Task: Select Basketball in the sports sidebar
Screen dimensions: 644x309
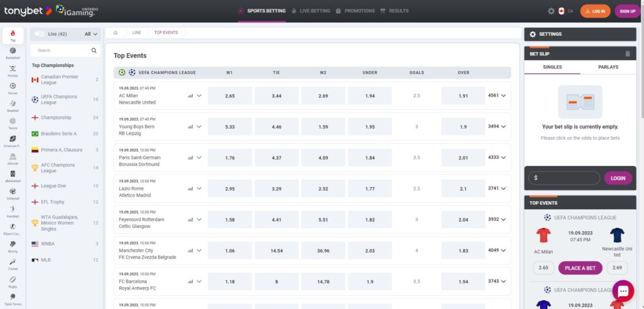Action: pyautogui.click(x=13, y=53)
